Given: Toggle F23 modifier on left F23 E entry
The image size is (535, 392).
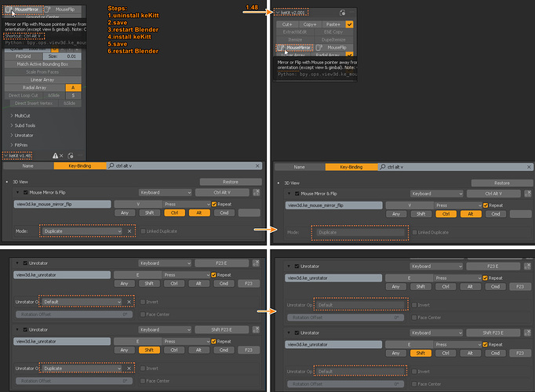Looking at the screenshot, I should 249,283.
